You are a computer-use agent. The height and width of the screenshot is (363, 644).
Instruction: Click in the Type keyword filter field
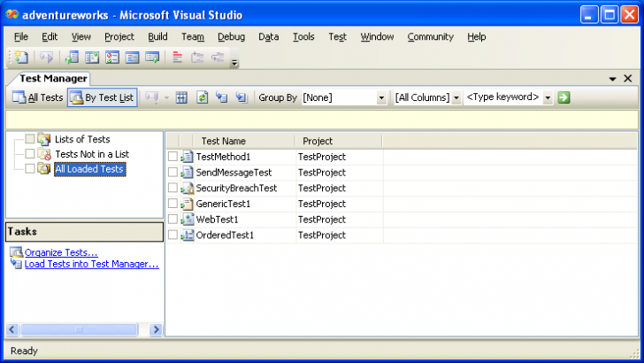(503, 98)
